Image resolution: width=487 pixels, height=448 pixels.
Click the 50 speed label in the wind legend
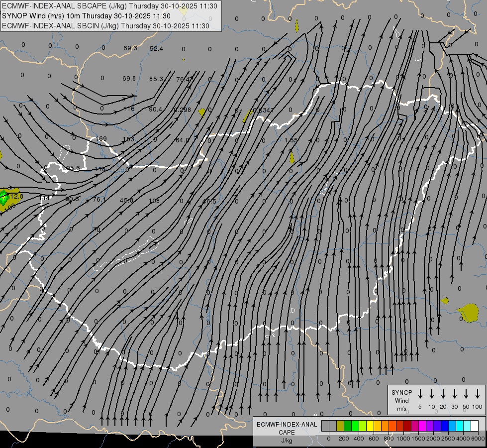(x=466, y=407)
